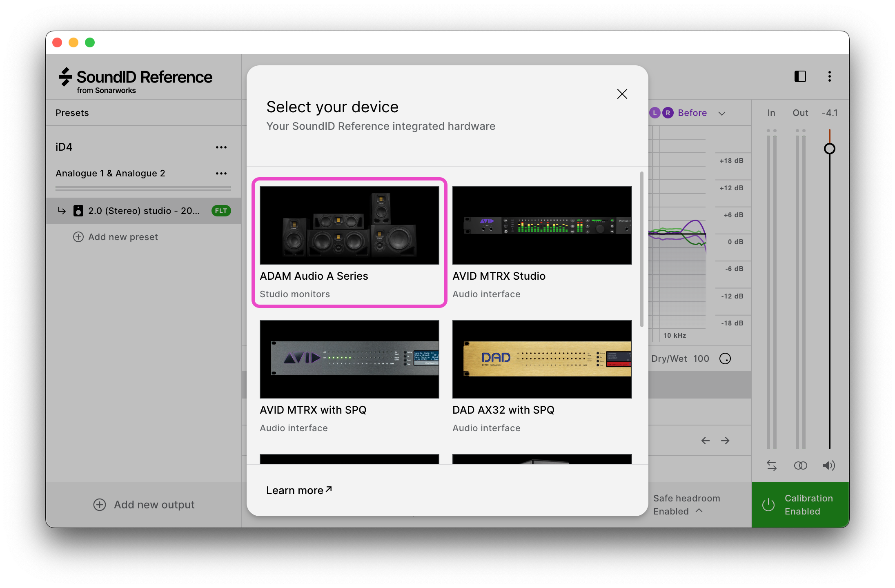Image resolution: width=895 pixels, height=588 pixels.
Task: Open the Learn more link
Action: (299, 490)
